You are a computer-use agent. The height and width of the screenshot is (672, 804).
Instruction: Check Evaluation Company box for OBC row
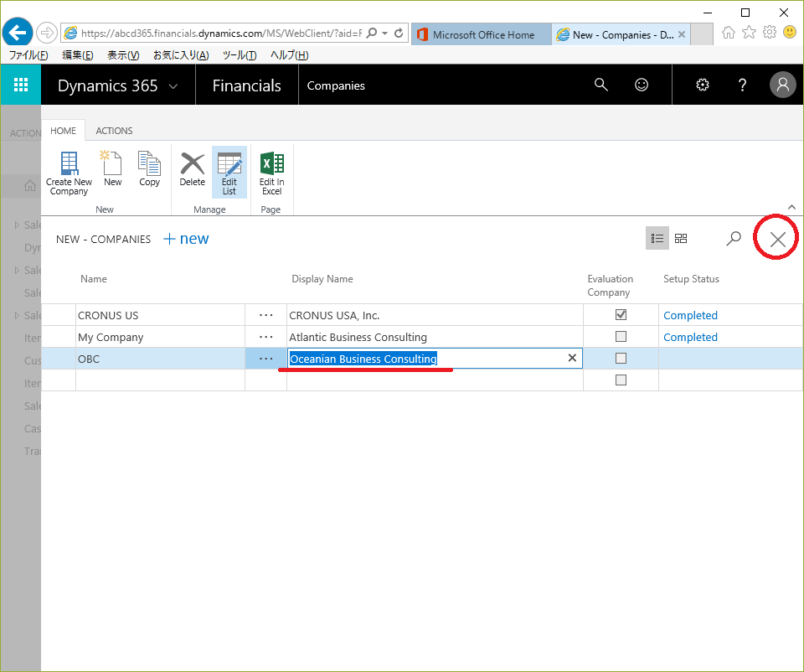coord(621,359)
